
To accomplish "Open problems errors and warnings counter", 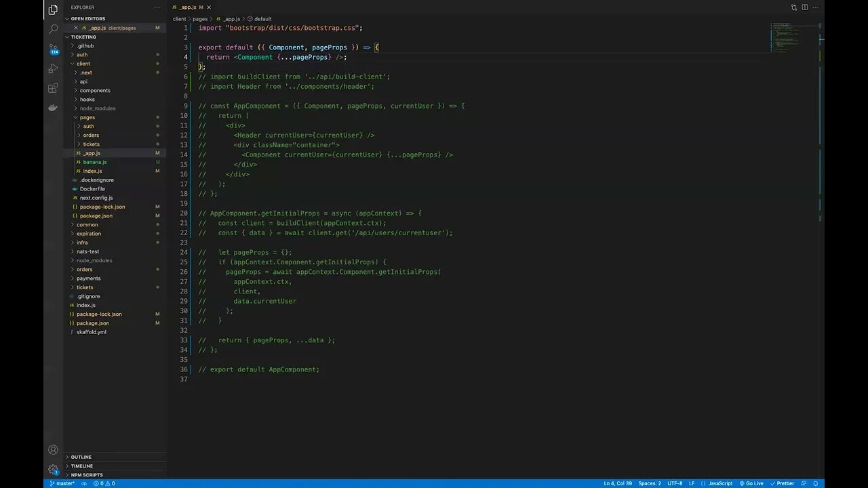I will point(104,483).
